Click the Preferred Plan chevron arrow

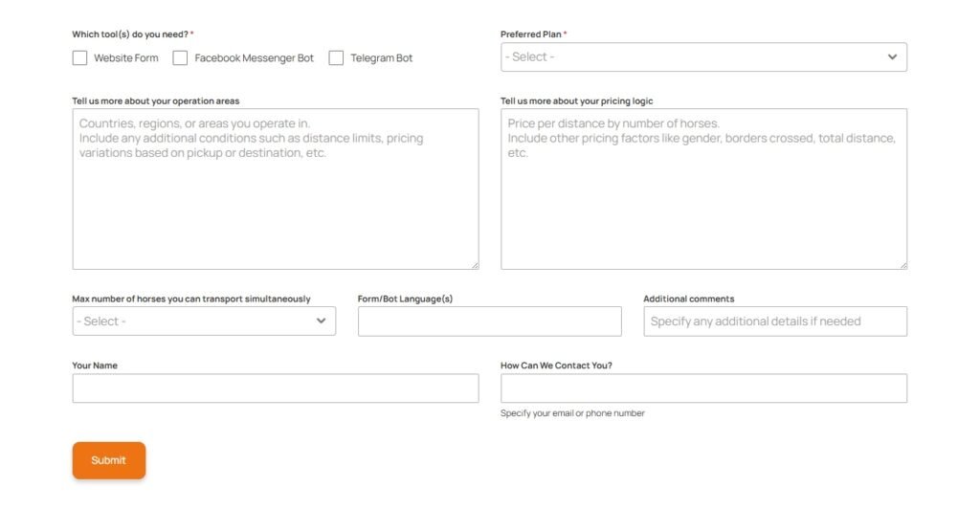892,57
